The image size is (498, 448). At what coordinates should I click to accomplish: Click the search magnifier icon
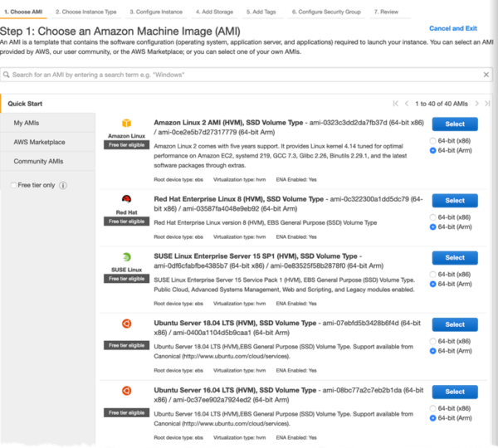(6, 75)
